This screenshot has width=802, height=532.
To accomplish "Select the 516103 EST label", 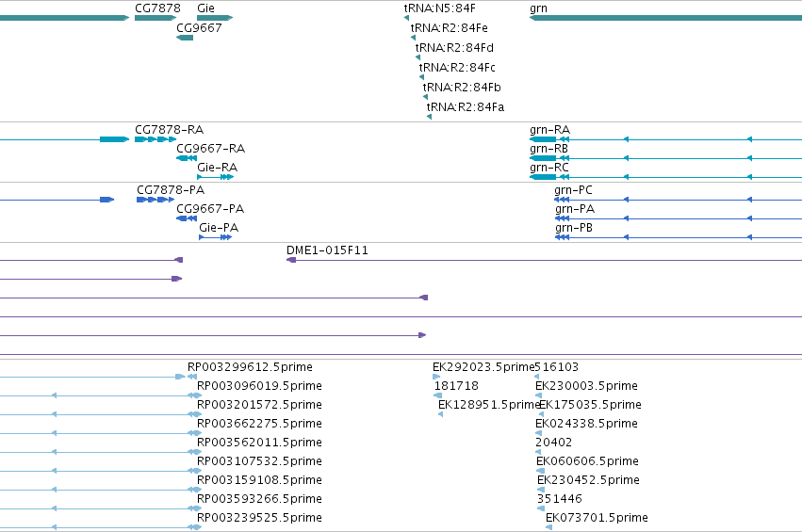I will pyautogui.click(x=556, y=367).
